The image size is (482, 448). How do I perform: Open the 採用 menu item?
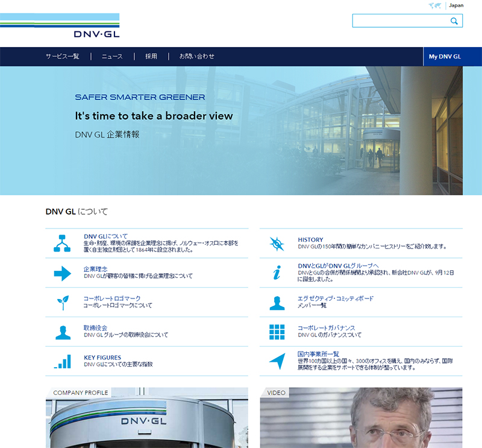coord(151,56)
